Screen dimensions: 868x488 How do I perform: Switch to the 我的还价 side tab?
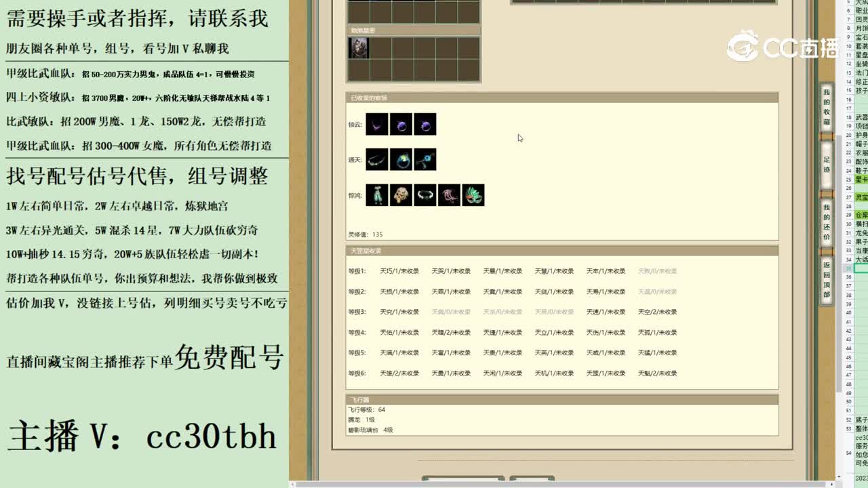826,207
